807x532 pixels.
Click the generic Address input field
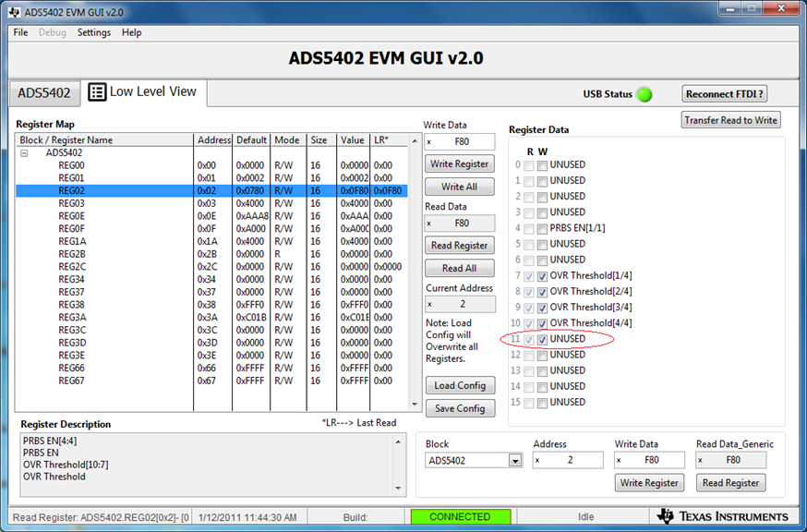568,460
